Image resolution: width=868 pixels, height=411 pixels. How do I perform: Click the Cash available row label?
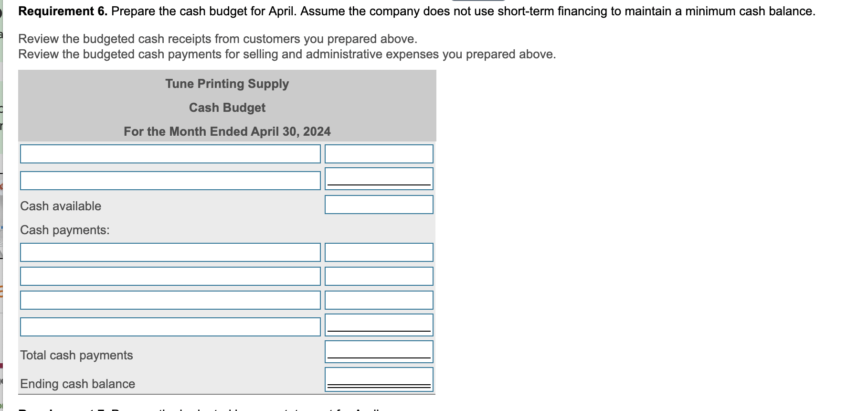pos(61,206)
